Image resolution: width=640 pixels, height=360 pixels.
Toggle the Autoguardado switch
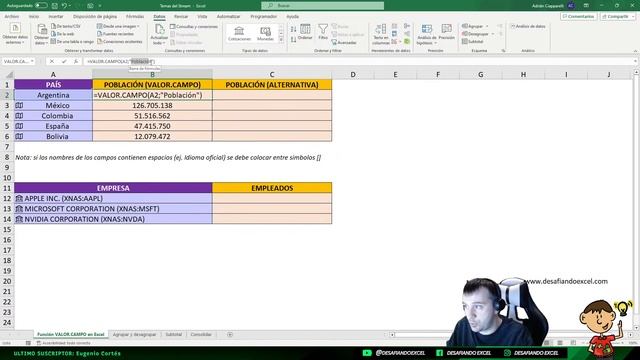[x=41, y=6]
